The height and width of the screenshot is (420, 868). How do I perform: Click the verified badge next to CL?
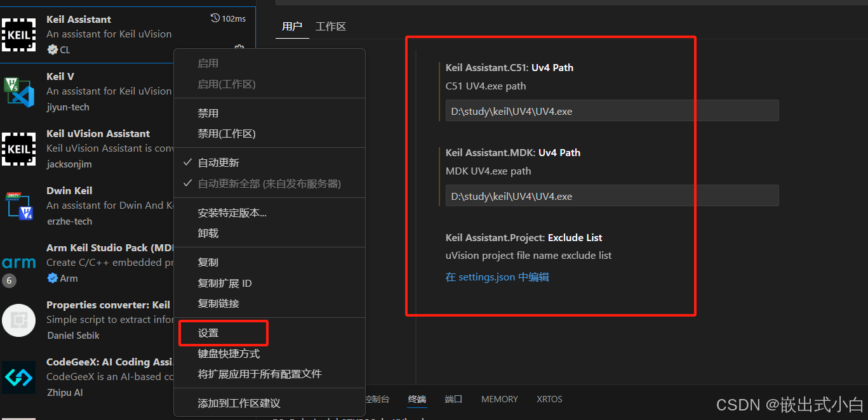pos(52,49)
